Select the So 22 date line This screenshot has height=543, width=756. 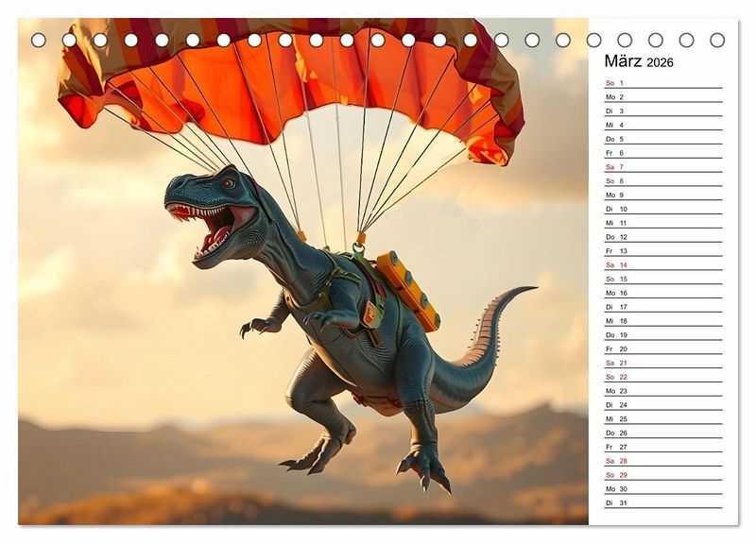point(662,377)
